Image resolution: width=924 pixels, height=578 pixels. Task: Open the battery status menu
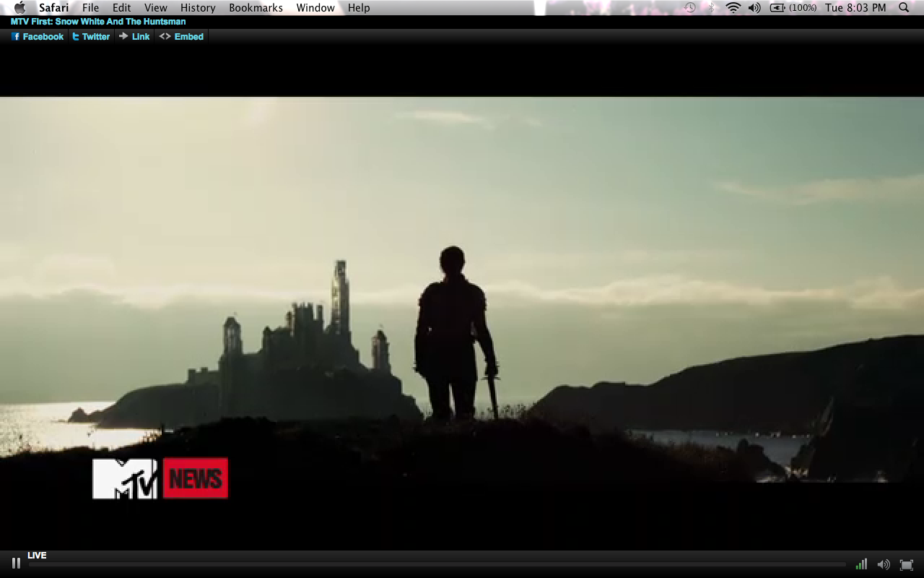(x=793, y=7)
